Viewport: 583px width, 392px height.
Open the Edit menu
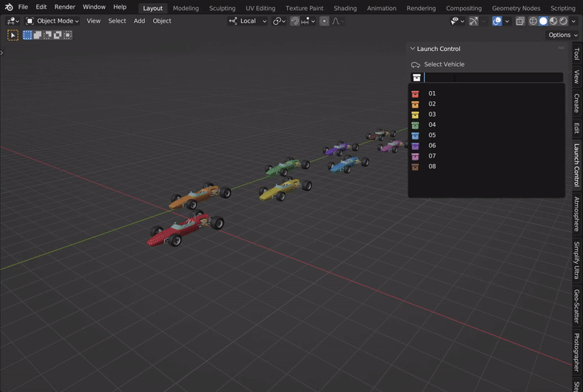(41, 7)
